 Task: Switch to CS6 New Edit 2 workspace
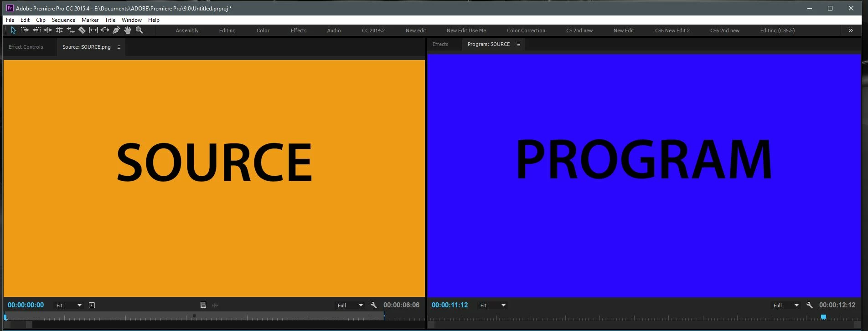coord(672,31)
